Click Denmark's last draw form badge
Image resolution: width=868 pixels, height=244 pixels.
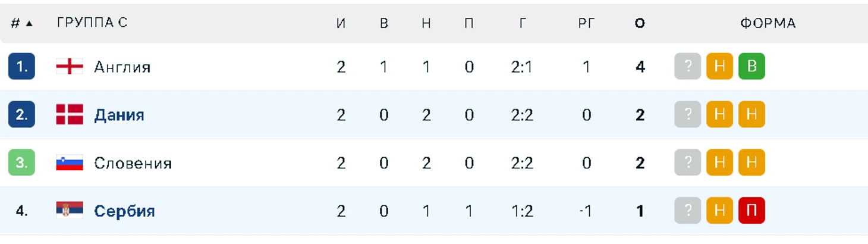click(751, 115)
